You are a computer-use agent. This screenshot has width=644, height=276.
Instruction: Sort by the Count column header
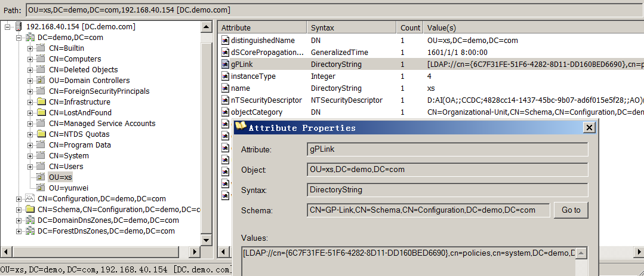pyautogui.click(x=410, y=27)
